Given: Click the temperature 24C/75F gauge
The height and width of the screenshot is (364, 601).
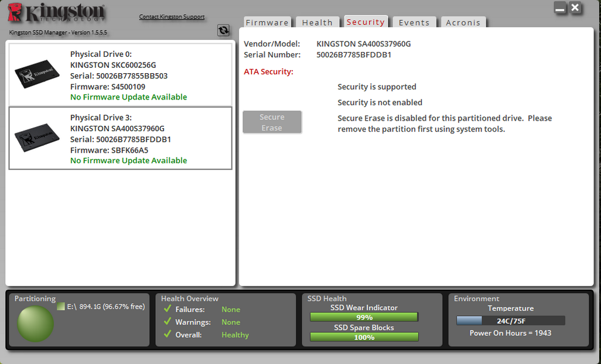Looking at the screenshot, I should (510, 321).
